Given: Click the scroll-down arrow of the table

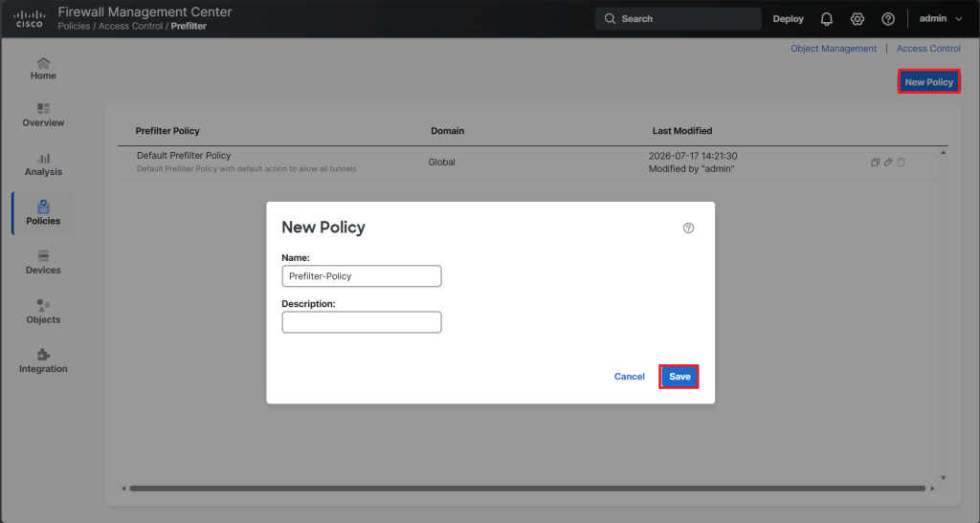Looking at the screenshot, I should pyautogui.click(x=943, y=478).
